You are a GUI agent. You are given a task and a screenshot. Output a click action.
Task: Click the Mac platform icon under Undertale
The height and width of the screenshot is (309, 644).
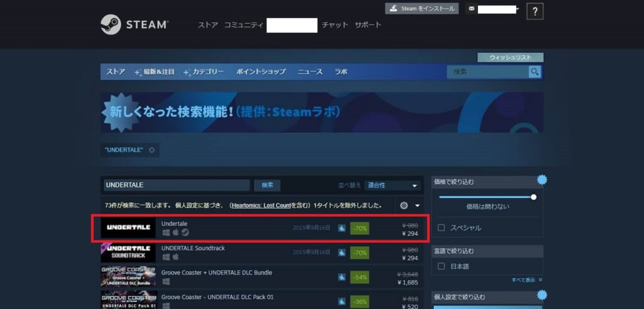point(176,232)
